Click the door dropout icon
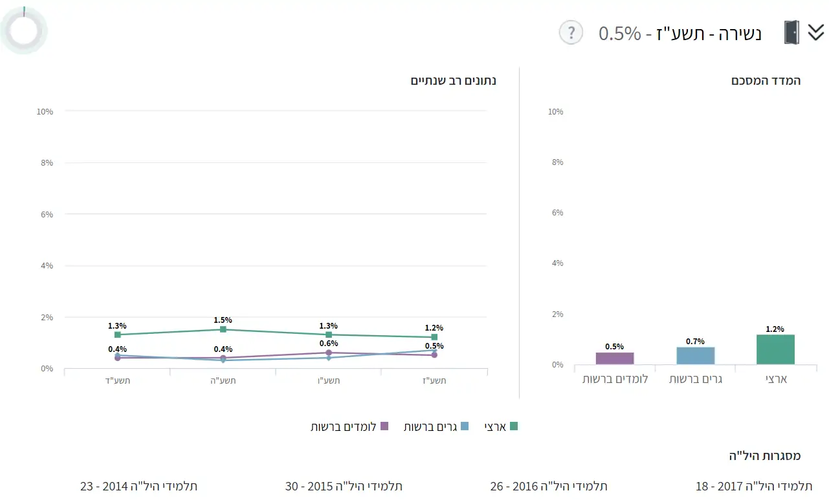This screenshot has height=504, width=829. (x=791, y=32)
